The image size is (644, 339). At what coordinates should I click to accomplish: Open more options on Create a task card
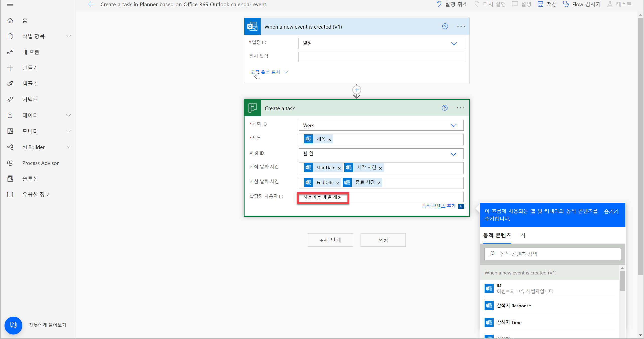pos(461,108)
